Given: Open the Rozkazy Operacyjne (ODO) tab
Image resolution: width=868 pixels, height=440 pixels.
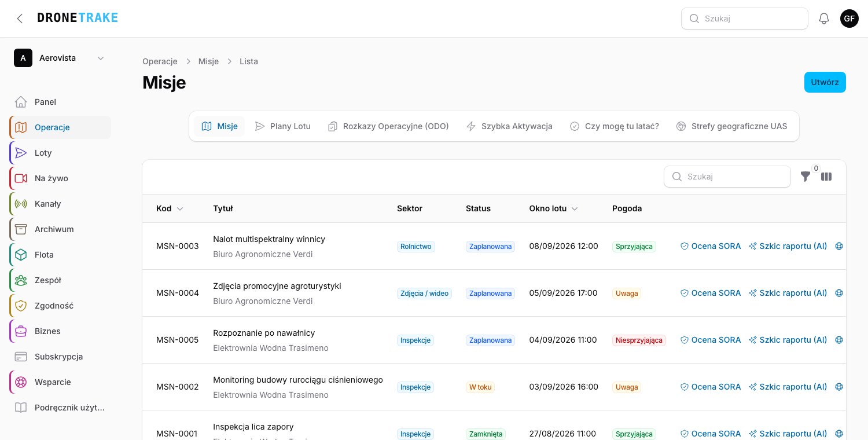Looking at the screenshot, I should (388, 126).
